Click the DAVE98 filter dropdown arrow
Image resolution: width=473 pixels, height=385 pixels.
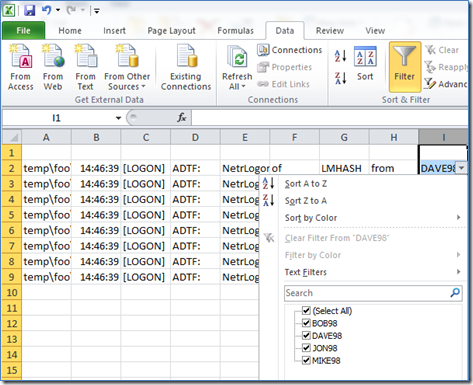coord(461,168)
